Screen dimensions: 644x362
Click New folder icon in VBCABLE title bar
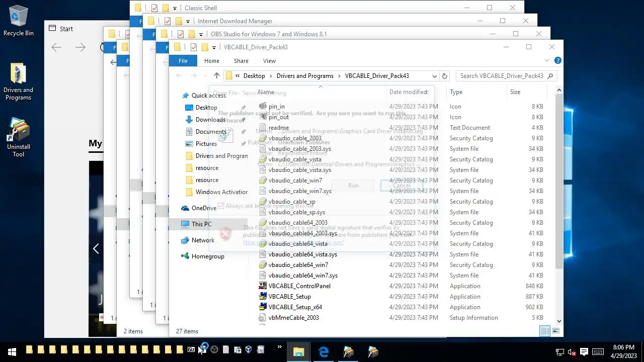[x=205, y=47]
